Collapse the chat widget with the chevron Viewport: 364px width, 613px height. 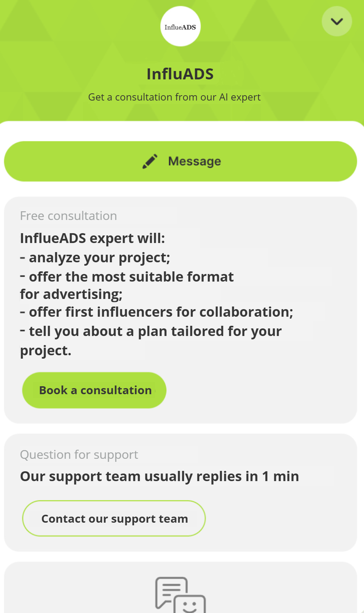coord(337,21)
